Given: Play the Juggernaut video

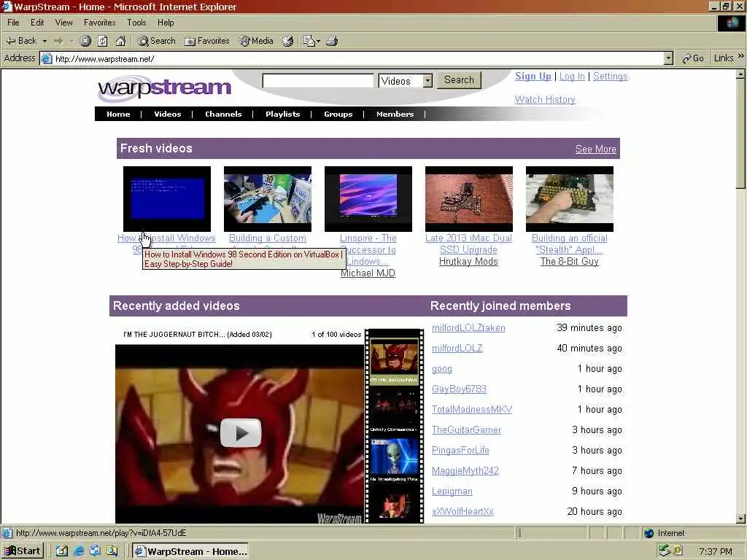Looking at the screenshot, I should coord(241,433).
